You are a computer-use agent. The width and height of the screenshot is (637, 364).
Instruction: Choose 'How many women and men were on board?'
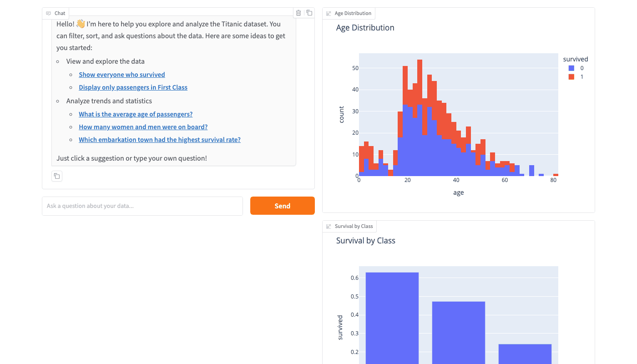143,127
